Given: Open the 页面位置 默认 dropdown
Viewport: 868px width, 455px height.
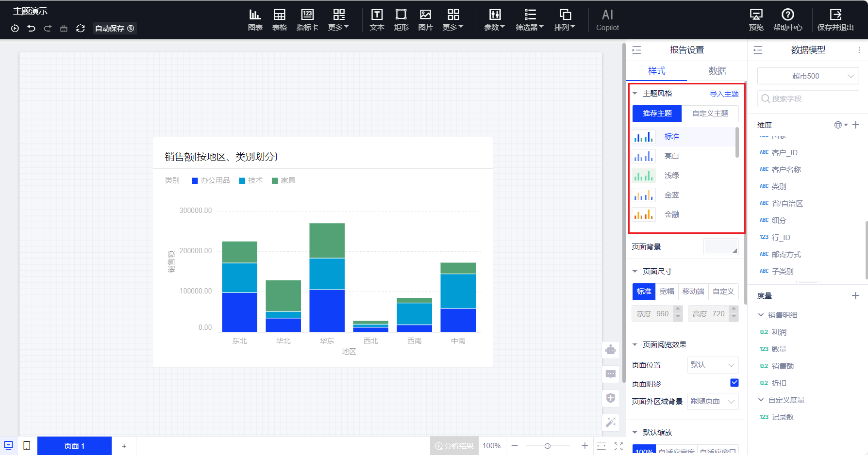Looking at the screenshot, I should click(x=713, y=365).
